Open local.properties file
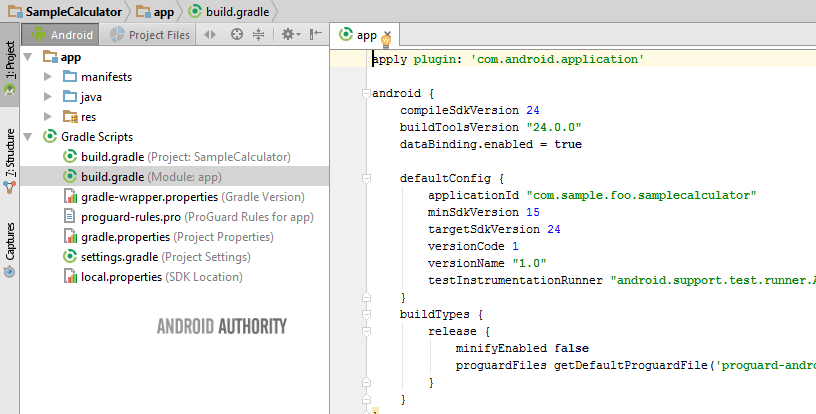The width and height of the screenshot is (816, 414). (x=152, y=277)
